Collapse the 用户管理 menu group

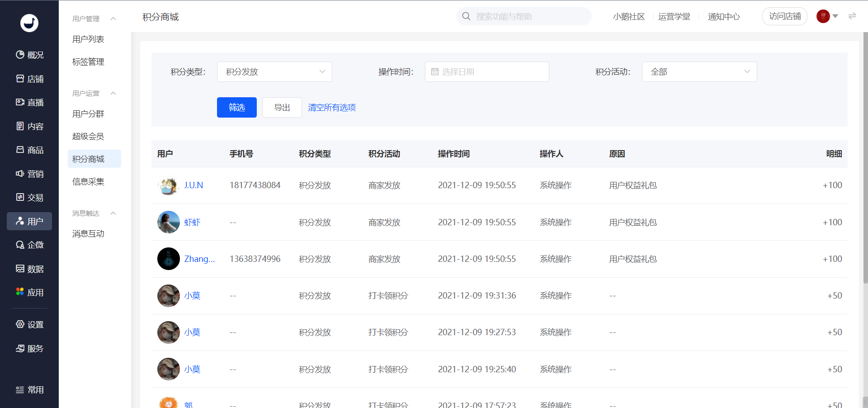click(113, 19)
